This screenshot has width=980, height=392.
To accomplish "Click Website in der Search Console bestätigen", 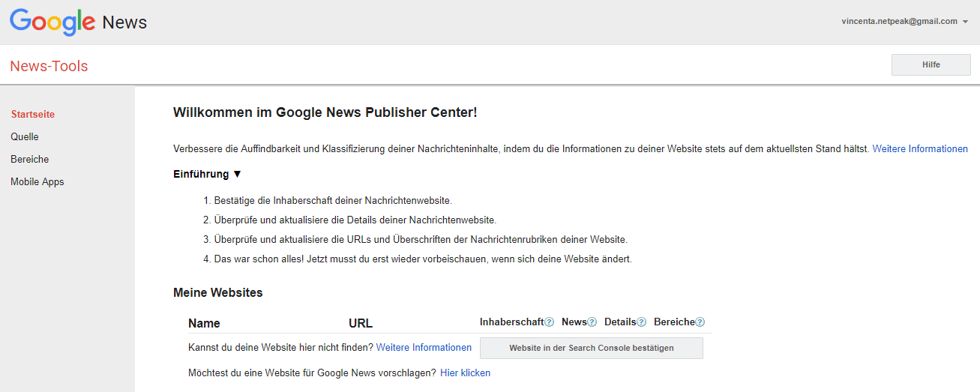I will tap(592, 349).
